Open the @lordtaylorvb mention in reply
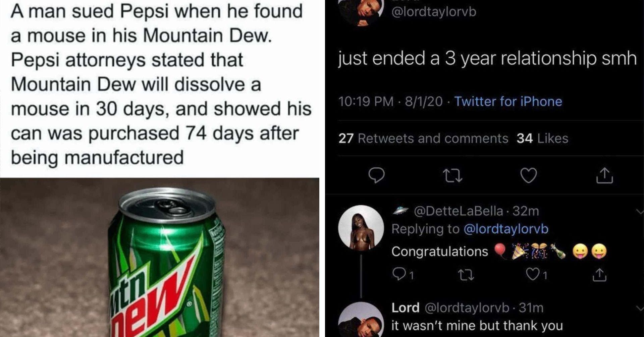 (x=506, y=229)
